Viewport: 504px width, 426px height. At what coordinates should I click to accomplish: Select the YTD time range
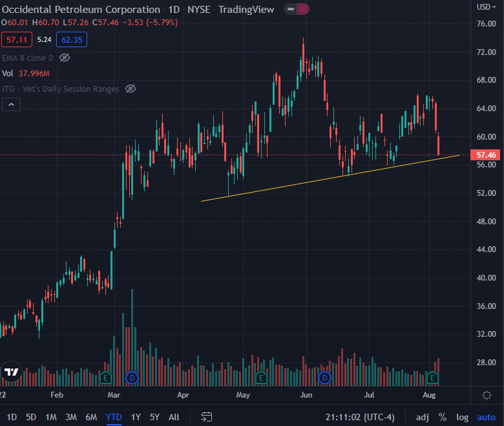[114, 417]
